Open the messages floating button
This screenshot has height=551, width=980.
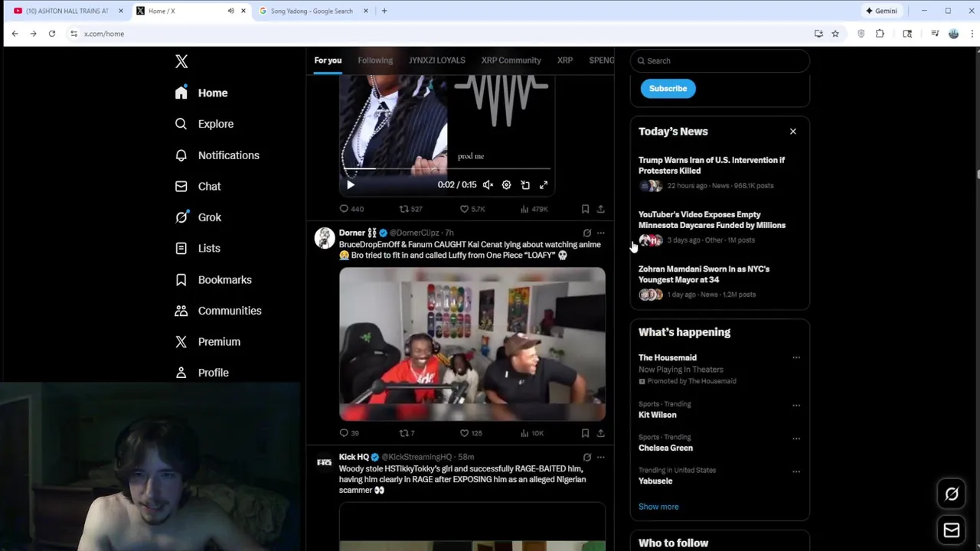point(952,530)
